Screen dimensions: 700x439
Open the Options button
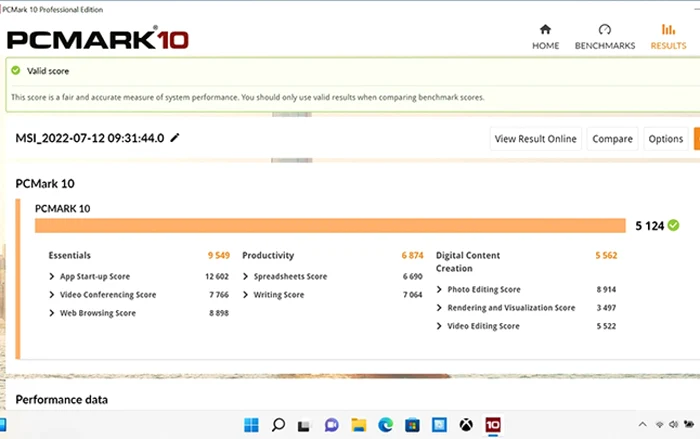click(x=666, y=139)
